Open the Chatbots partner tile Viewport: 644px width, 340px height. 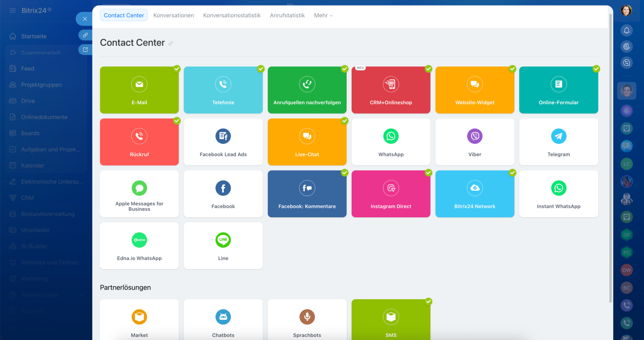[223, 320]
